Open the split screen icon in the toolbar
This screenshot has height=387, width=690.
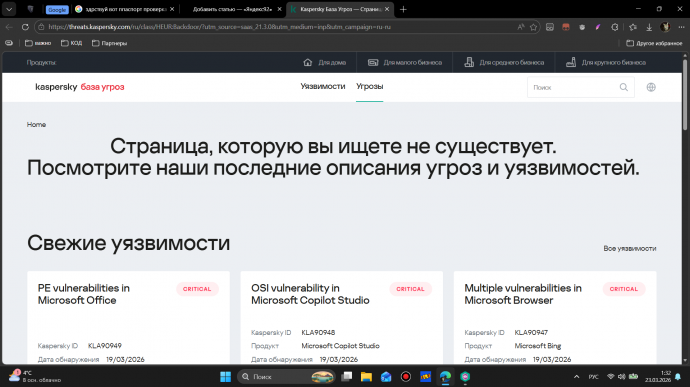(550, 27)
